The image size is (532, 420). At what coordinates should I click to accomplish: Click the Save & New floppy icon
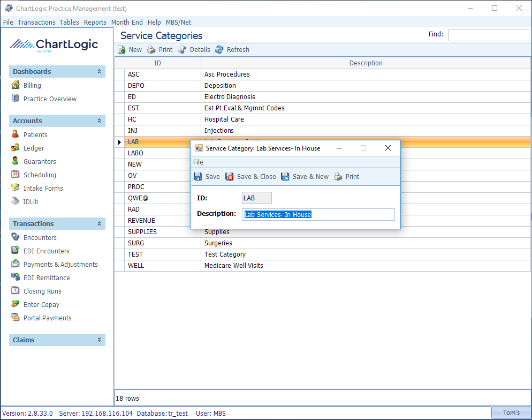(285, 177)
